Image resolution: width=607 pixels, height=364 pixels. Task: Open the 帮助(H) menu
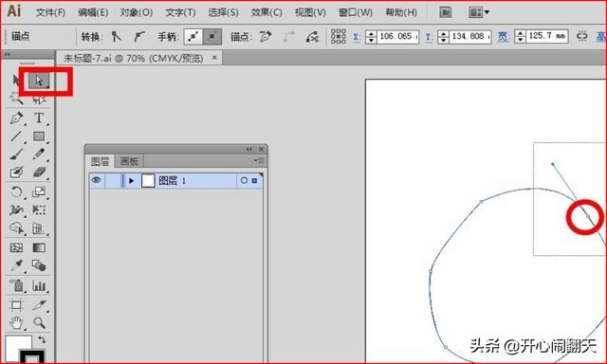tap(401, 12)
